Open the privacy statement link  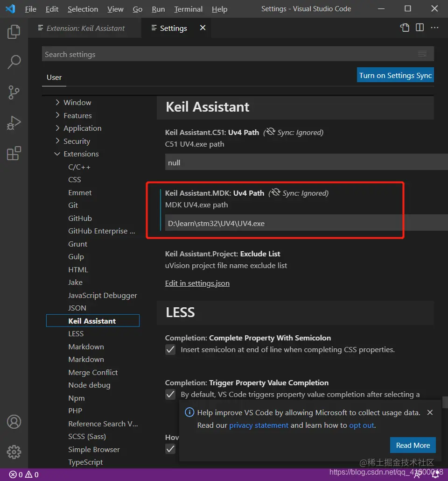click(x=259, y=425)
